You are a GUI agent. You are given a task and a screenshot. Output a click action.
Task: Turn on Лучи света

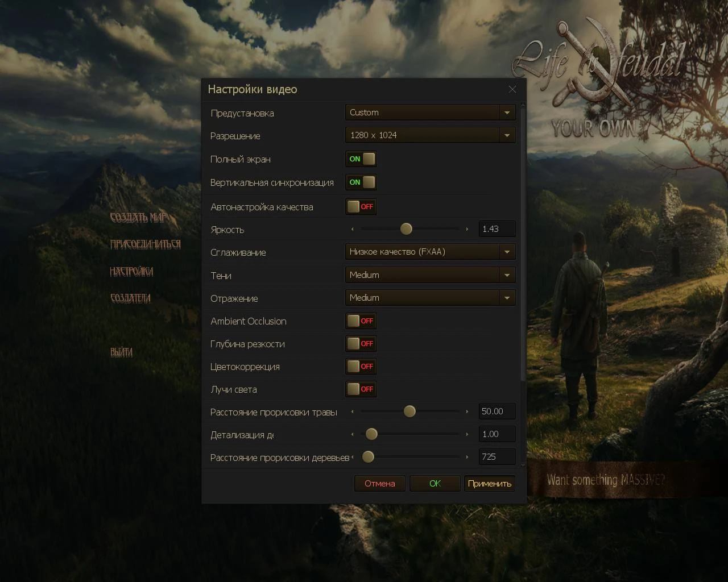361,389
